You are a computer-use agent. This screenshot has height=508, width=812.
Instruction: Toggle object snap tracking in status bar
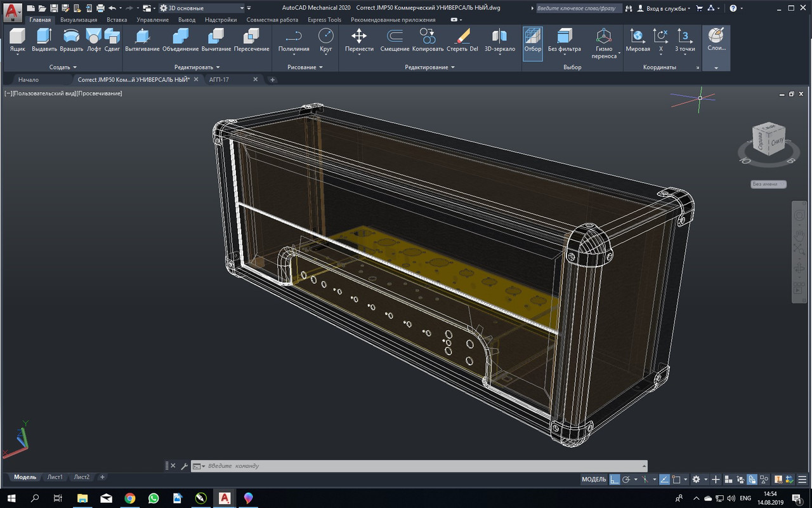click(664, 479)
